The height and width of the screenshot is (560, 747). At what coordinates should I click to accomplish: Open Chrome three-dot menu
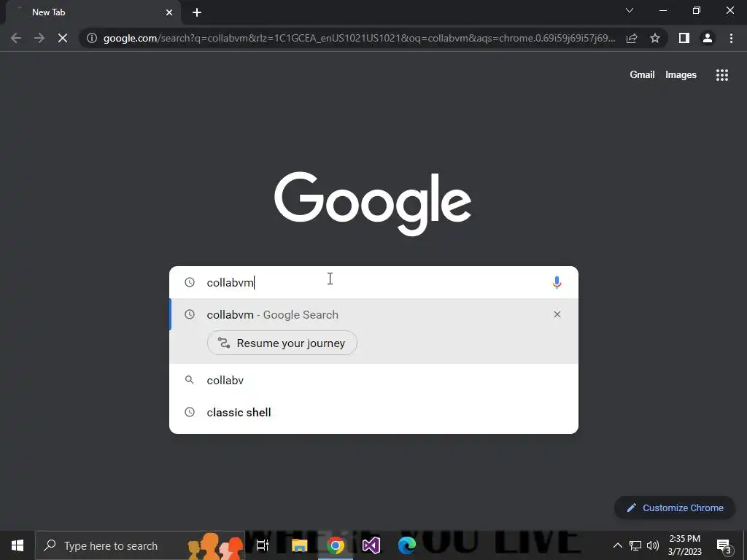(x=731, y=38)
